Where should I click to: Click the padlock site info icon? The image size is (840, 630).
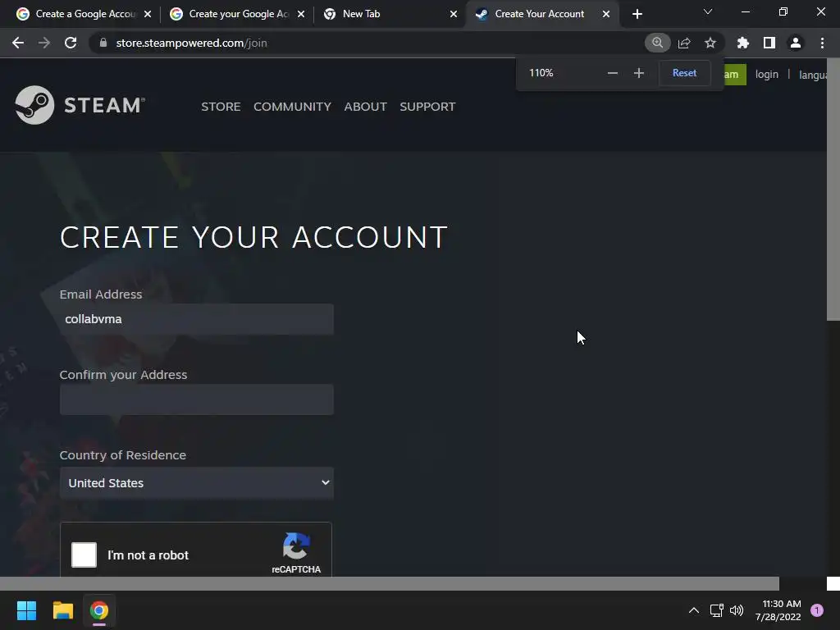coord(103,43)
